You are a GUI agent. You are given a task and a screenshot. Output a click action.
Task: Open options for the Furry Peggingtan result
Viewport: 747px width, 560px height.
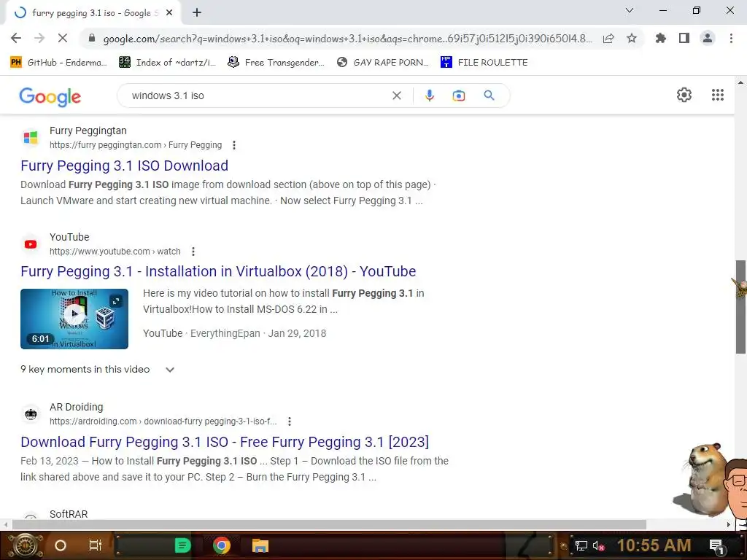(234, 145)
